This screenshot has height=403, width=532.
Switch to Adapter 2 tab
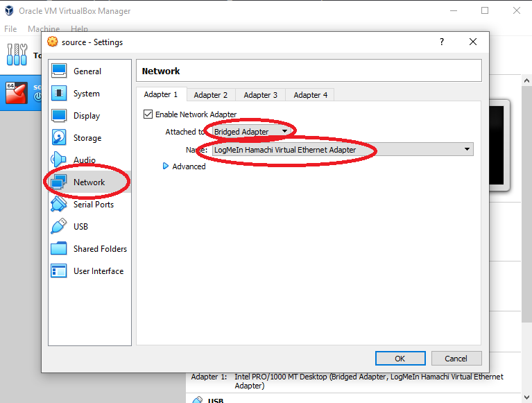coord(211,95)
